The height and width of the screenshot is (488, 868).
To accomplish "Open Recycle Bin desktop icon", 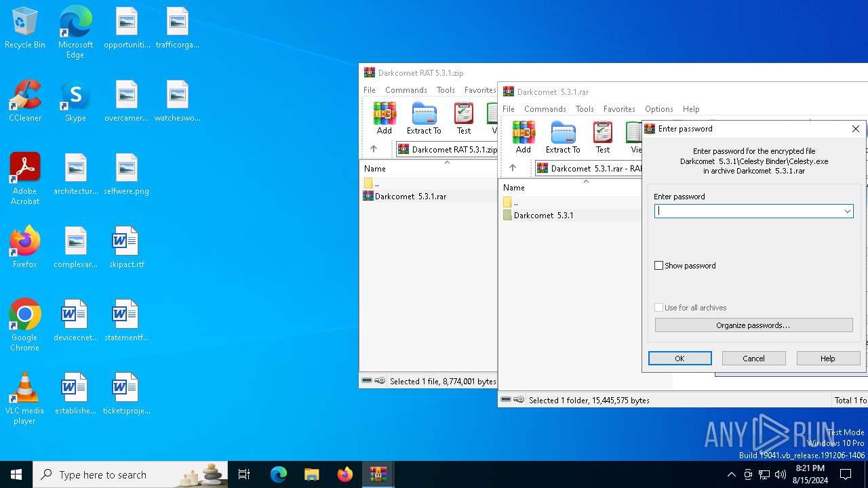I will (x=25, y=28).
